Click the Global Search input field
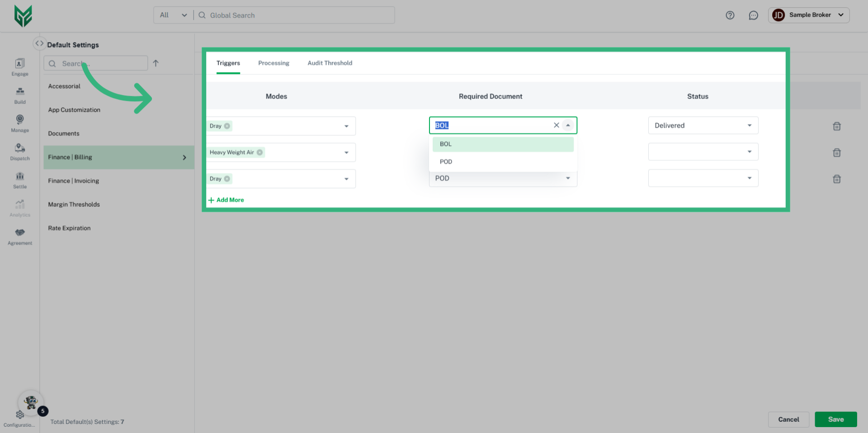 tap(298, 15)
